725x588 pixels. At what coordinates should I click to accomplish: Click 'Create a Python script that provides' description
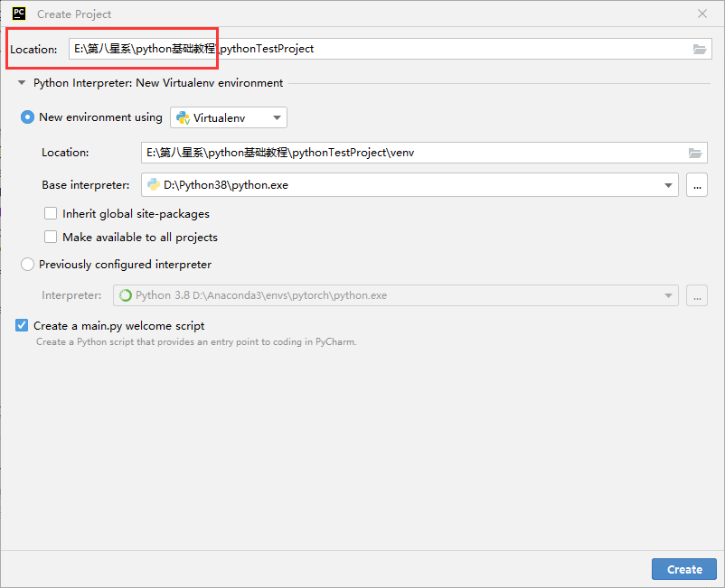(196, 341)
